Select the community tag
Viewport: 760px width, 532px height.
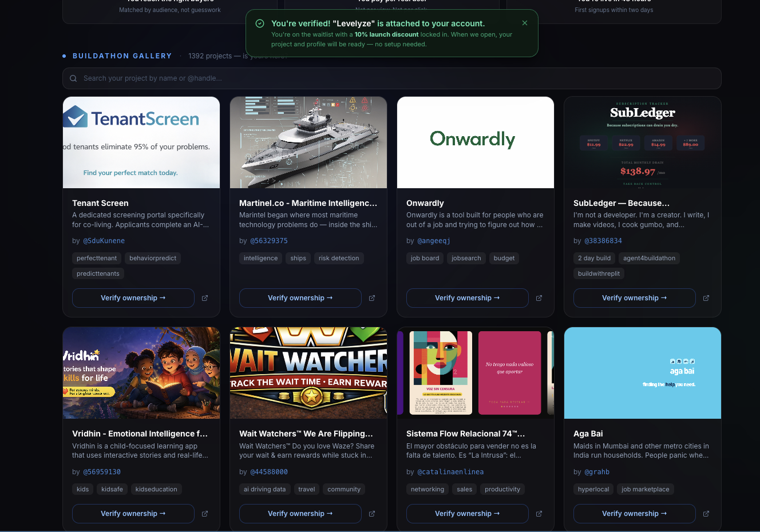344,489
